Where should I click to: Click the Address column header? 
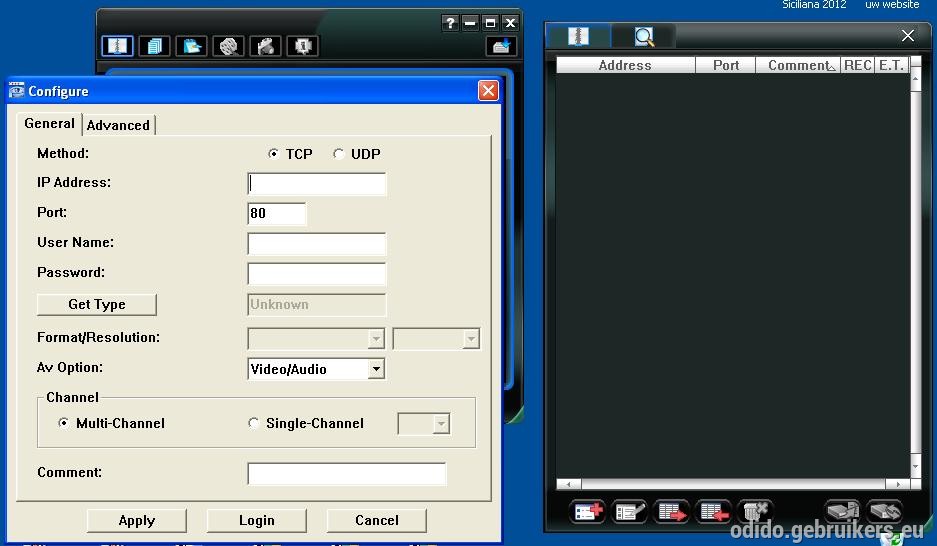click(x=626, y=65)
